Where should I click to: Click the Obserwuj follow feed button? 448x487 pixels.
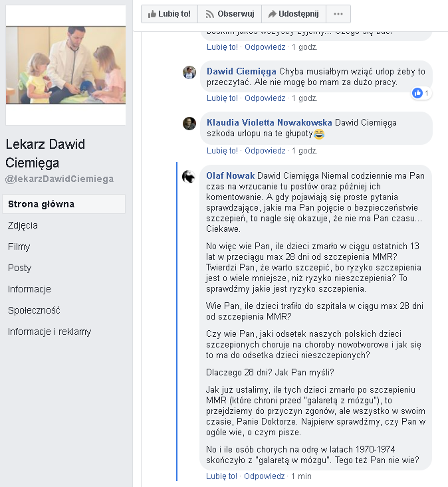coord(229,14)
